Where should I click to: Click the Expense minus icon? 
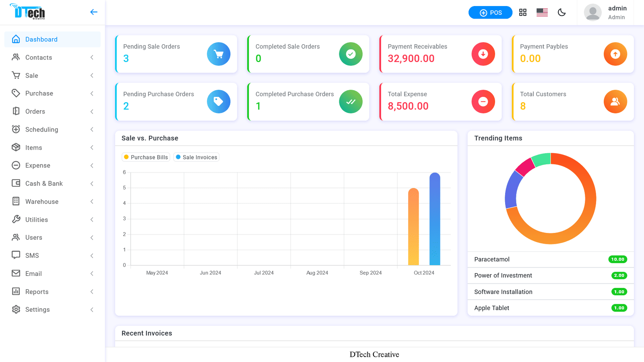pos(16,165)
